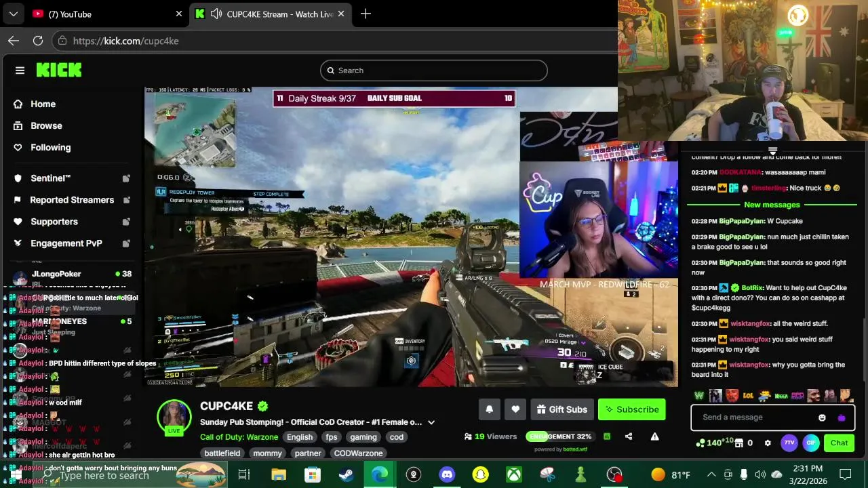Select the battlefield tag
This screenshot has width=868, height=488.
pos(222,453)
